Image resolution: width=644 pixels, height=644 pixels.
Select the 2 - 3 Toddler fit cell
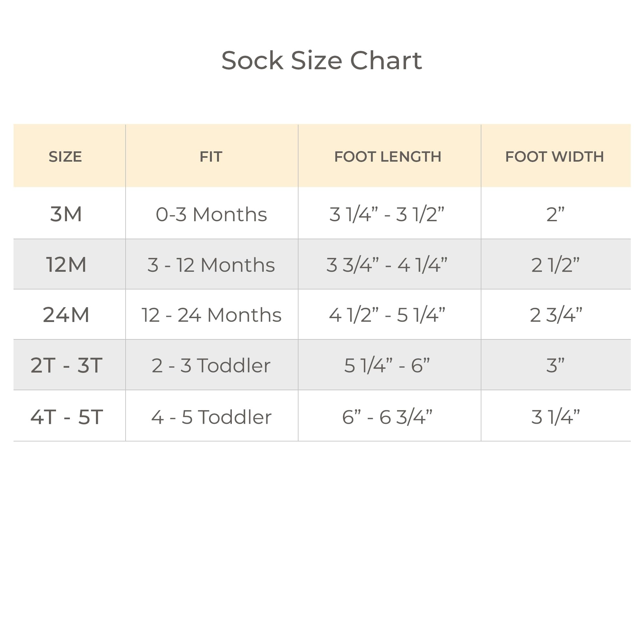click(x=211, y=365)
